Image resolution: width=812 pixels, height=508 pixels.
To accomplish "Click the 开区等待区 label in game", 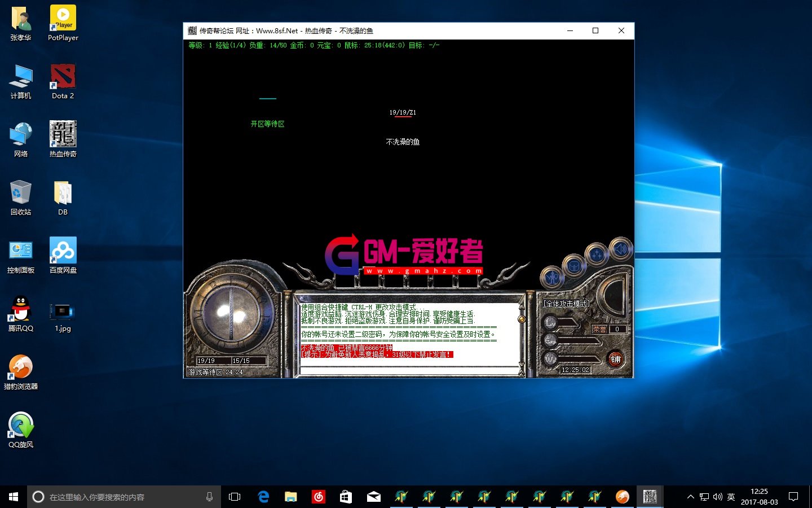I will 268,124.
